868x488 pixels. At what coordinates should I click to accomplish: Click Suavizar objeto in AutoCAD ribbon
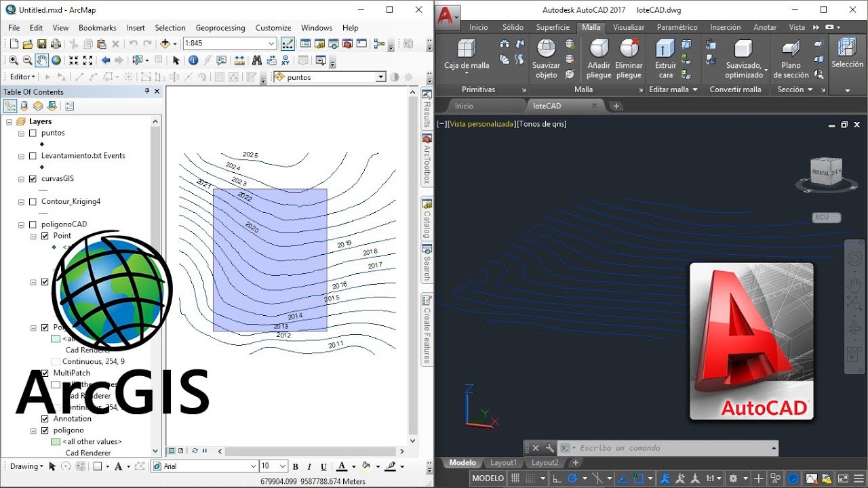coord(546,59)
